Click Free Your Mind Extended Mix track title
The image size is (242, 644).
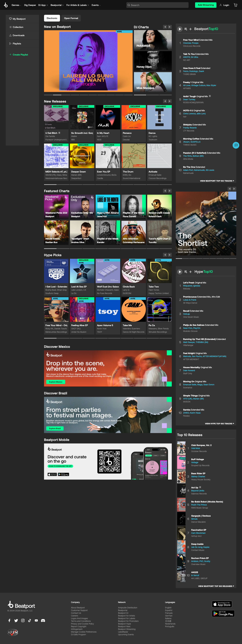point(198,40)
